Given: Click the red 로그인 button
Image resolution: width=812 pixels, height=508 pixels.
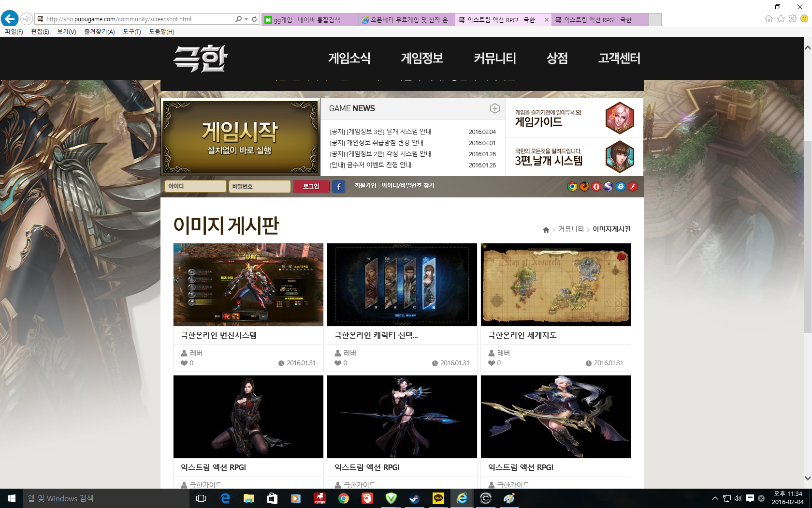Looking at the screenshot, I should point(311,186).
